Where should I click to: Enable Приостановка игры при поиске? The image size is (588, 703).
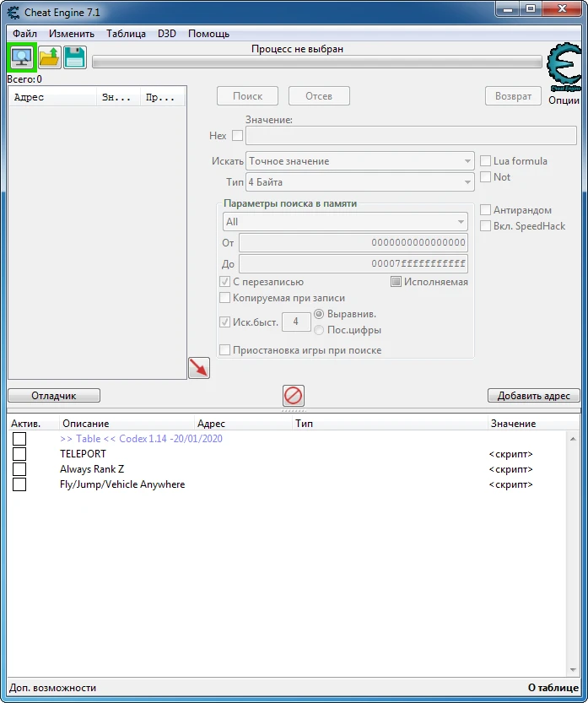tap(224, 349)
